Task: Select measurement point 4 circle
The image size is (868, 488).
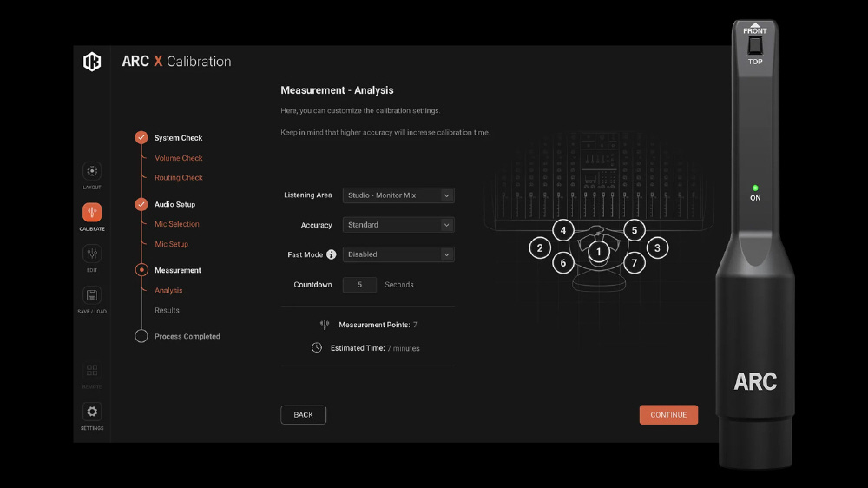Action: click(563, 230)
